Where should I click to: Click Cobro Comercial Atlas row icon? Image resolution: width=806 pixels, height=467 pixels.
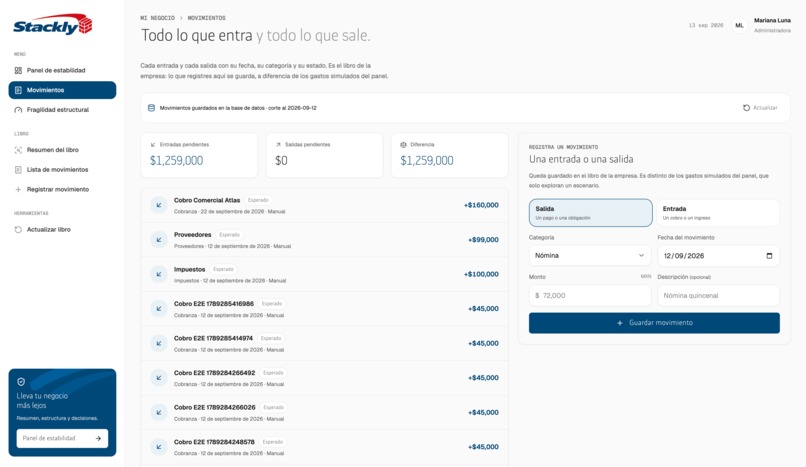pyautogui.click(x=159, y=205)
